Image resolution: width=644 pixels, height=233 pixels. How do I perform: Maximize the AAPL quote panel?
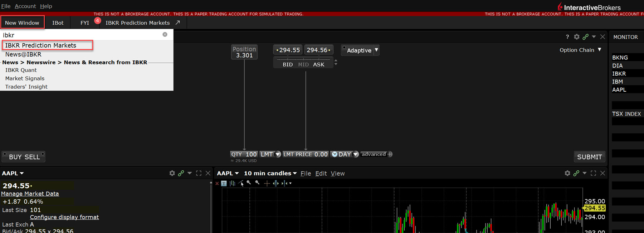coord(199,173)
